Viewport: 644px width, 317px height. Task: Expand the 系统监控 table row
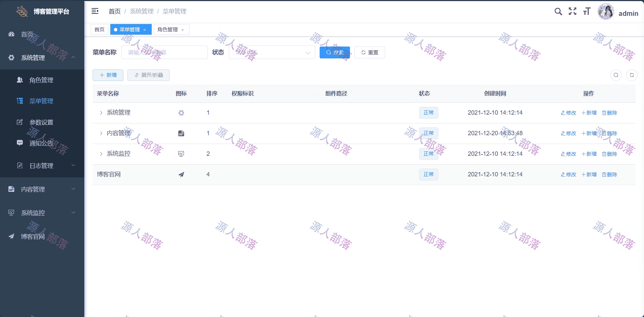(101, 154)
